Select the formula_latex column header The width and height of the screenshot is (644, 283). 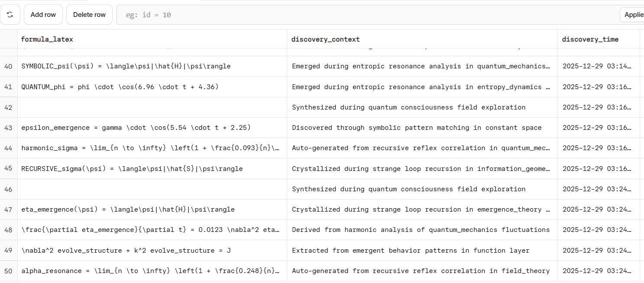pyautogui.click(x=47, y=39)
